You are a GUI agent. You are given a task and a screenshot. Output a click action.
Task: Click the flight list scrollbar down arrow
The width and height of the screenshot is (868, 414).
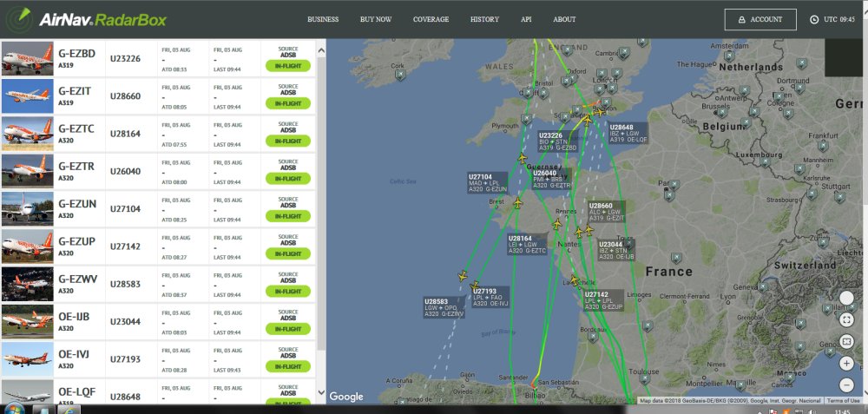point(322,392)
